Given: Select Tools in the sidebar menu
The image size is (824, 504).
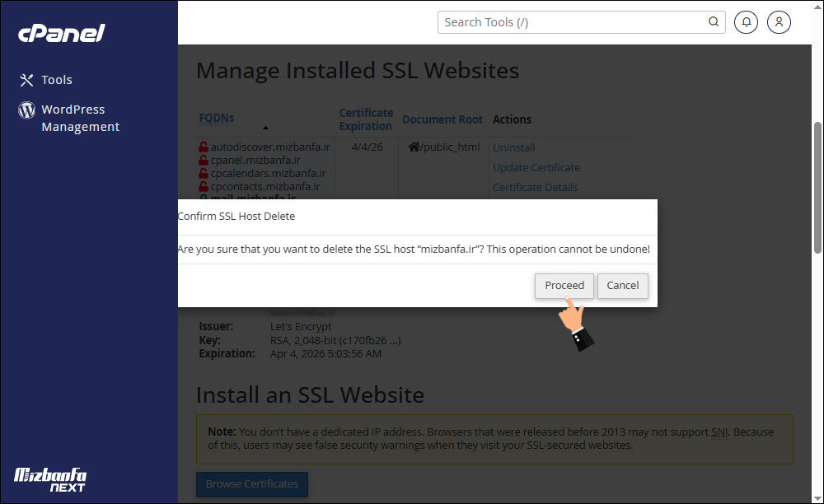Looking at the screenshot, I should [55, 79].
